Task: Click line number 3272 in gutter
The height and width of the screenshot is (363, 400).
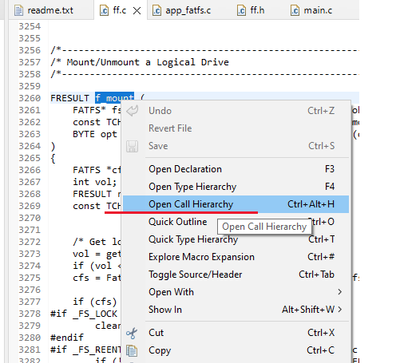Action: click(x=29, y=242)
